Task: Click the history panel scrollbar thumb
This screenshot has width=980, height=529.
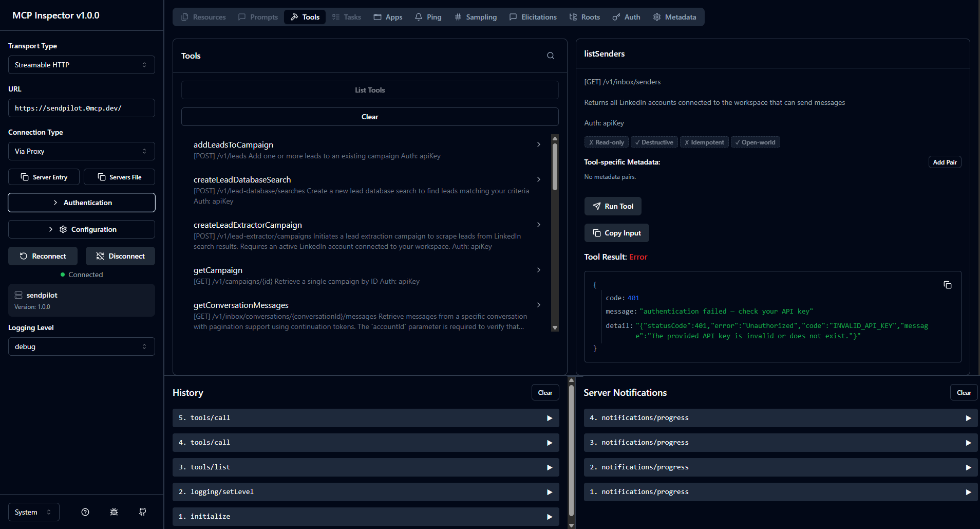Action: 571,450
